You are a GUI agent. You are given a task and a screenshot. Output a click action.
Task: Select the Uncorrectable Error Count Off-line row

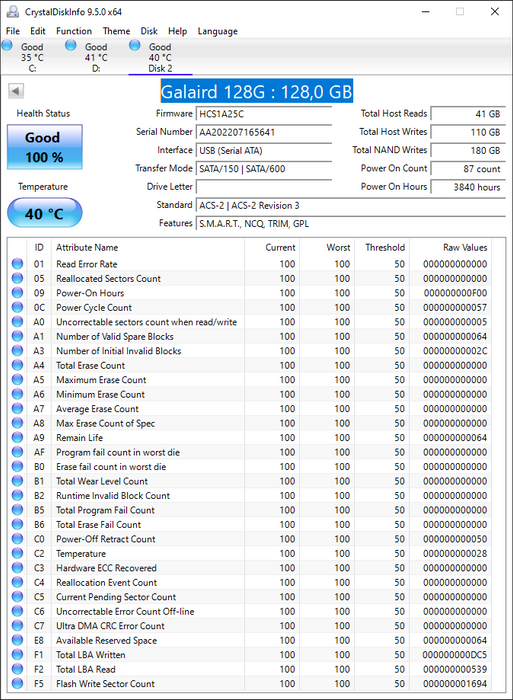(x=250, y=611)
